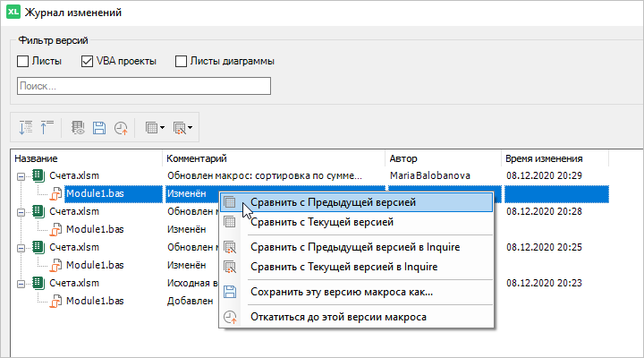Viewport: 644px width, 358px height.
Task: Click the timestamp 08.12.2020 20:29
Action: click(544, 175)
